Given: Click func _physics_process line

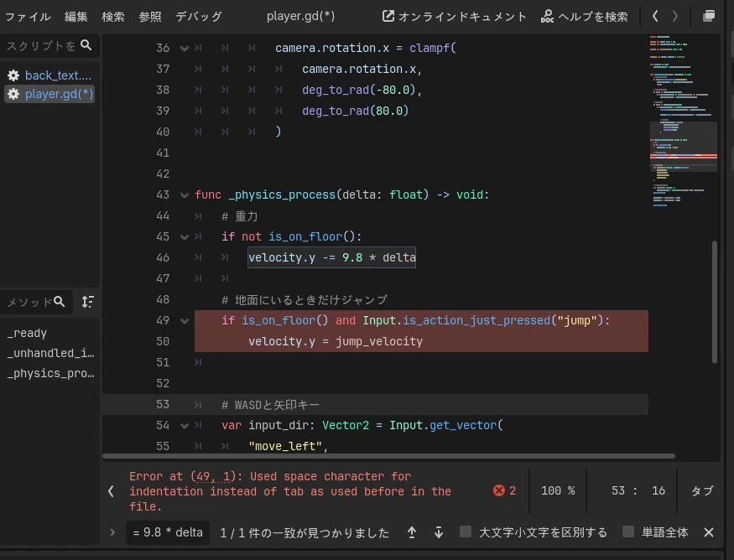Looking at the screenshot, I should 341,195.
